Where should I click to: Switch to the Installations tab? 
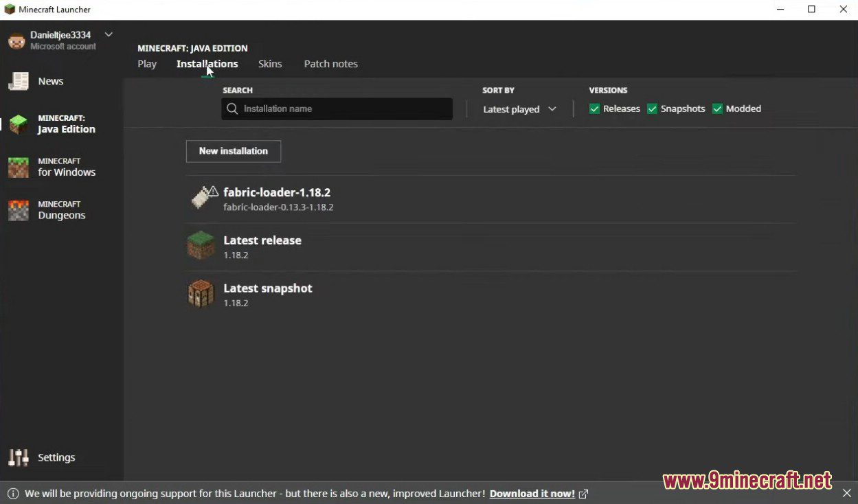tap(207, 64)
